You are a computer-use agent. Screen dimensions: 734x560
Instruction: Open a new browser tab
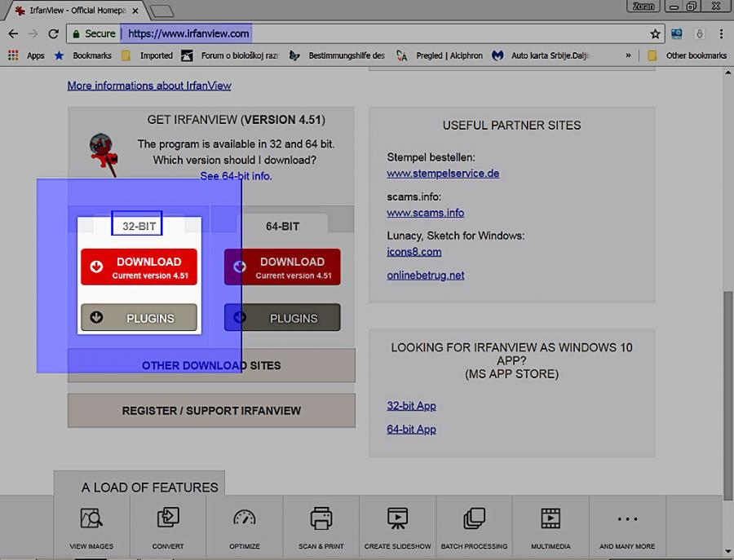point(162,11)
